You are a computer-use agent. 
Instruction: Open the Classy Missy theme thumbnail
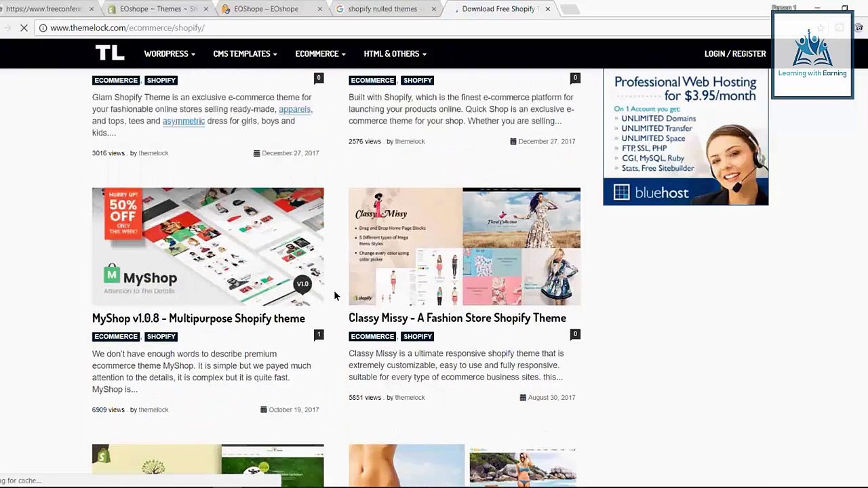(x=465, y=247)
